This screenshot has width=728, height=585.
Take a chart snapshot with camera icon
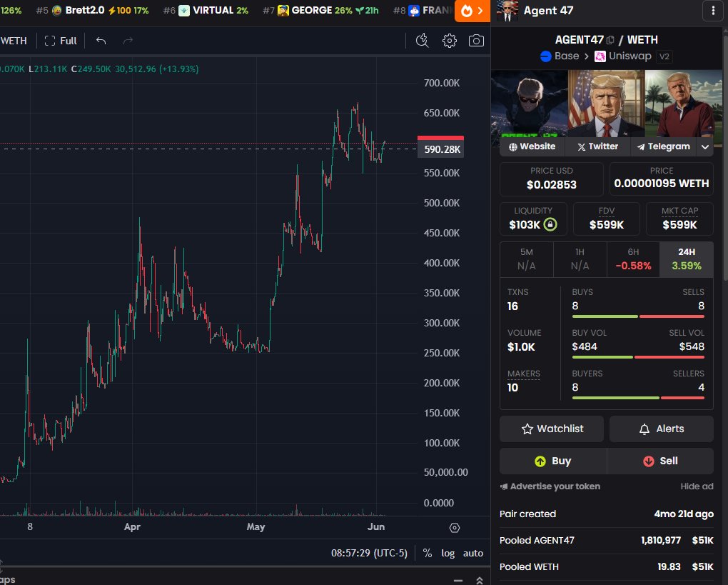tap(476, 41)
